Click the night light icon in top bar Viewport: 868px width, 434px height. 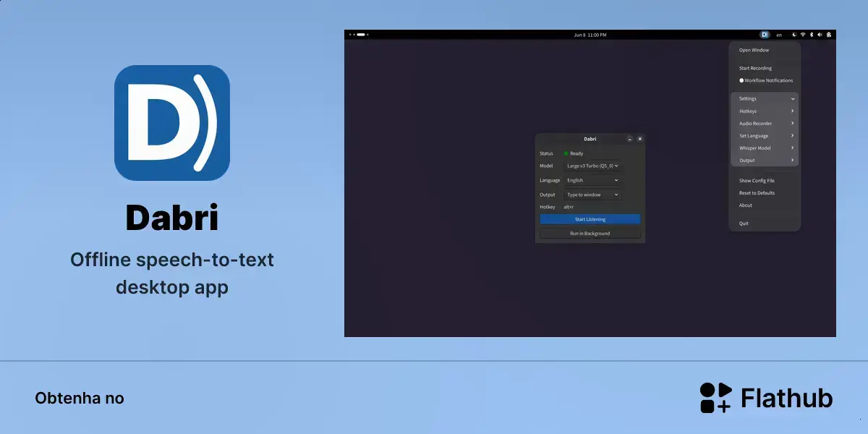(x=795, y=35)
